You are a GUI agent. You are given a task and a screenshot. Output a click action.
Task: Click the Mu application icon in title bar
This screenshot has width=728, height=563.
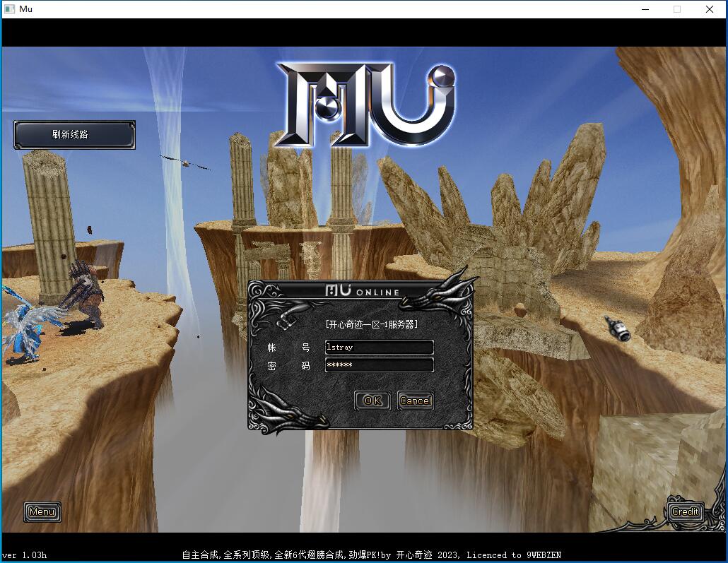click(x=9, y=8)
